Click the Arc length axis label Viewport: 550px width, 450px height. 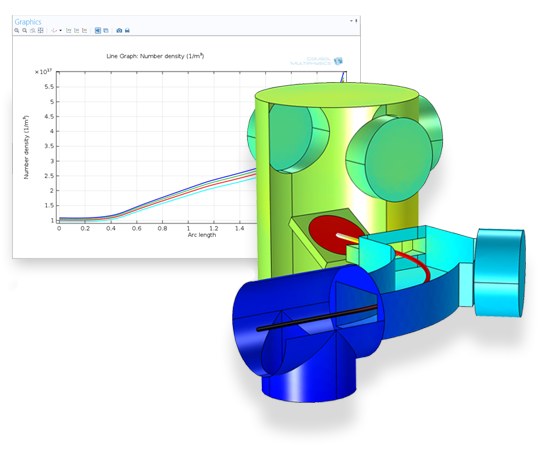point(202,235)
